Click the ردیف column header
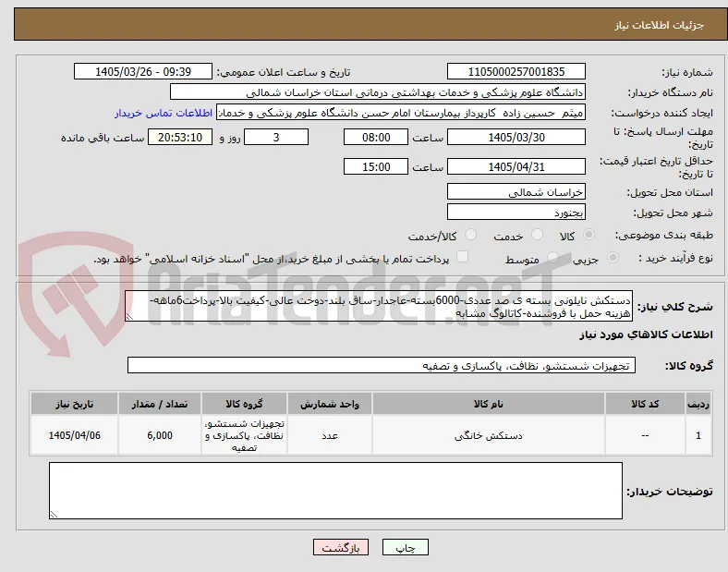Image resolution: width=728 pixels, height=572 pixels. click(x=698, y=404)
